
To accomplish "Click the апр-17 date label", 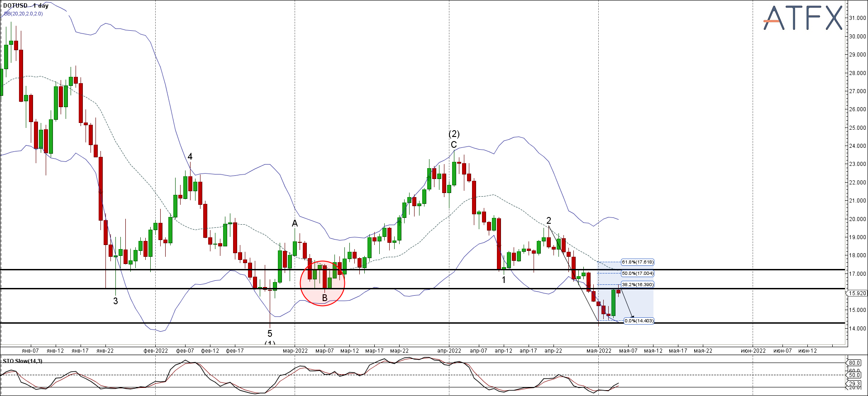I will (x=528, y=351).
